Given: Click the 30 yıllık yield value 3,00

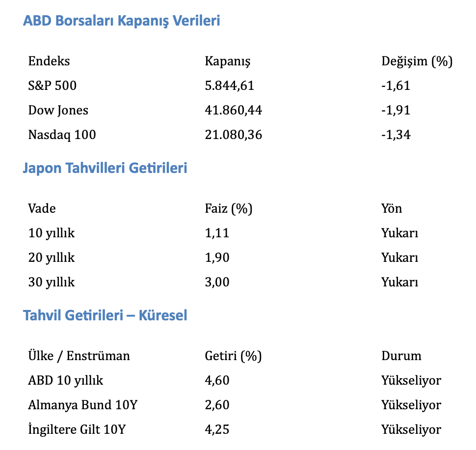Looking at the screenshot, I should (217, 282).
